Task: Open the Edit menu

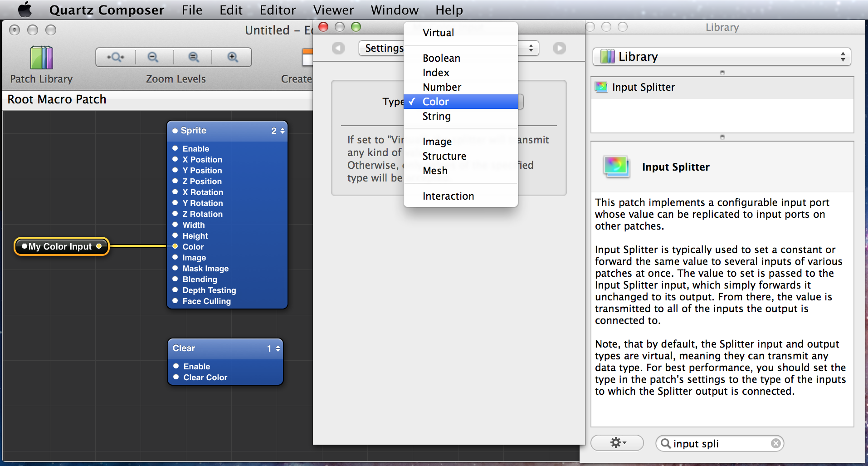Action: click(x=231, y=10)
